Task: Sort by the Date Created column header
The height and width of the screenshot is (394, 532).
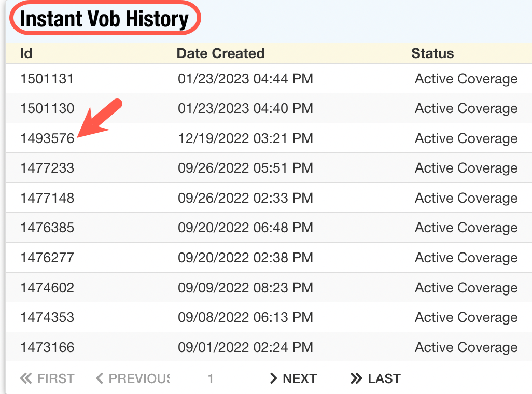Action: pyautogui.click(x=220, y=53)
